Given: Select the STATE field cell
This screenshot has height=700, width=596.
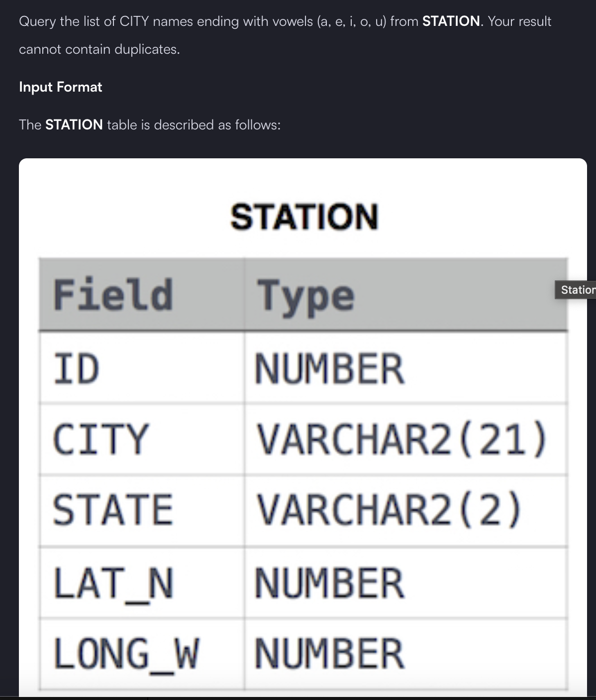Looking at the screenshot, I should pyautogui.click(x=142, y=511).
